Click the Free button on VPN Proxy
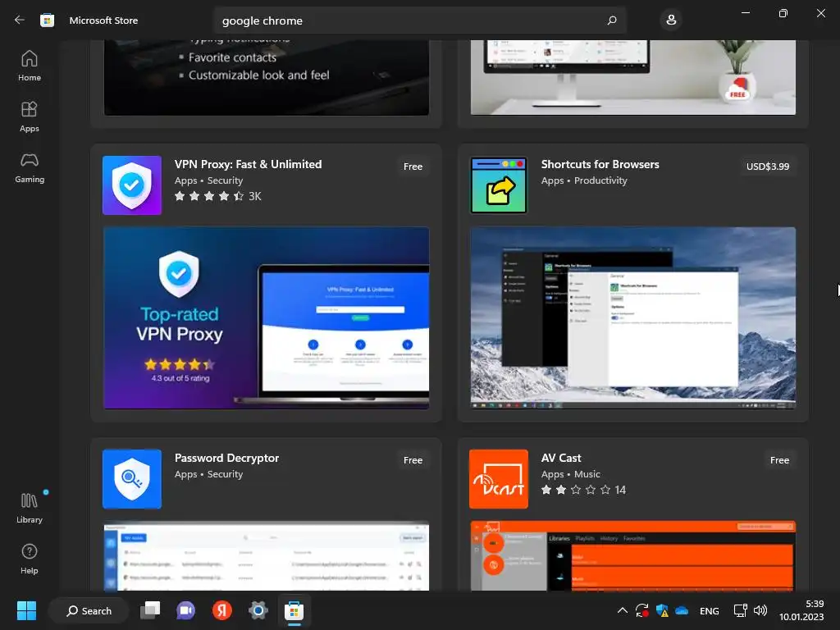 tap(413, 167)
